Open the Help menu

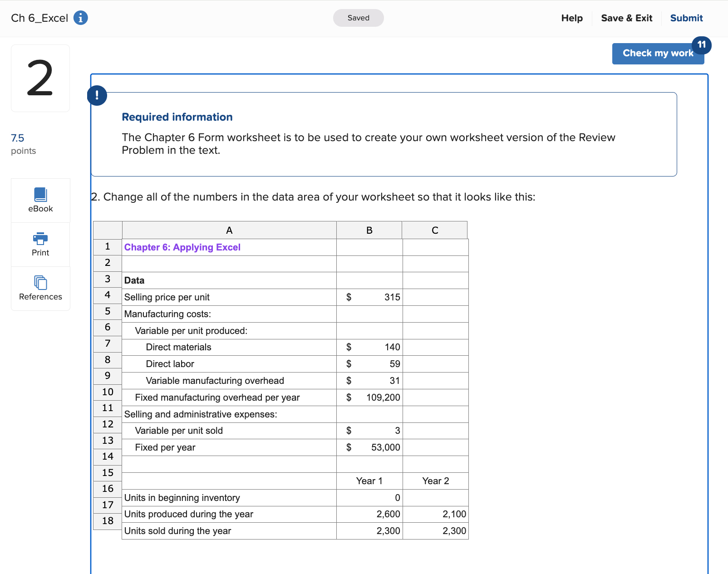click(571, 18)
